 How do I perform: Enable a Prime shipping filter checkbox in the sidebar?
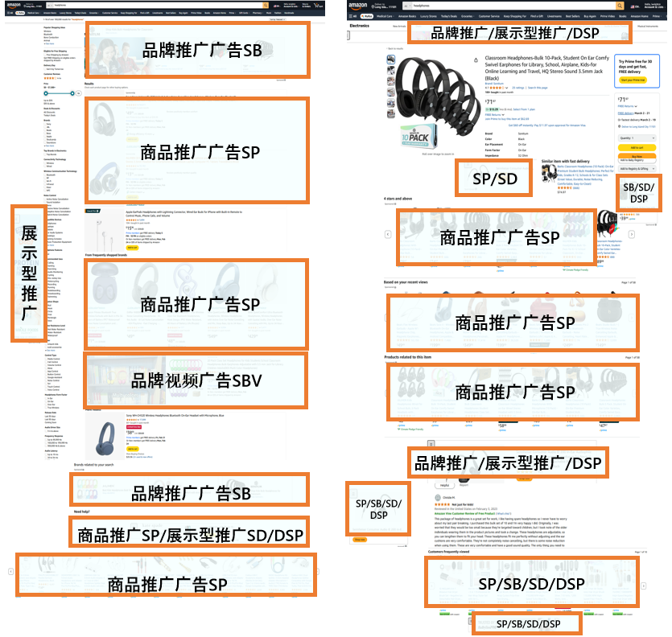44,55
